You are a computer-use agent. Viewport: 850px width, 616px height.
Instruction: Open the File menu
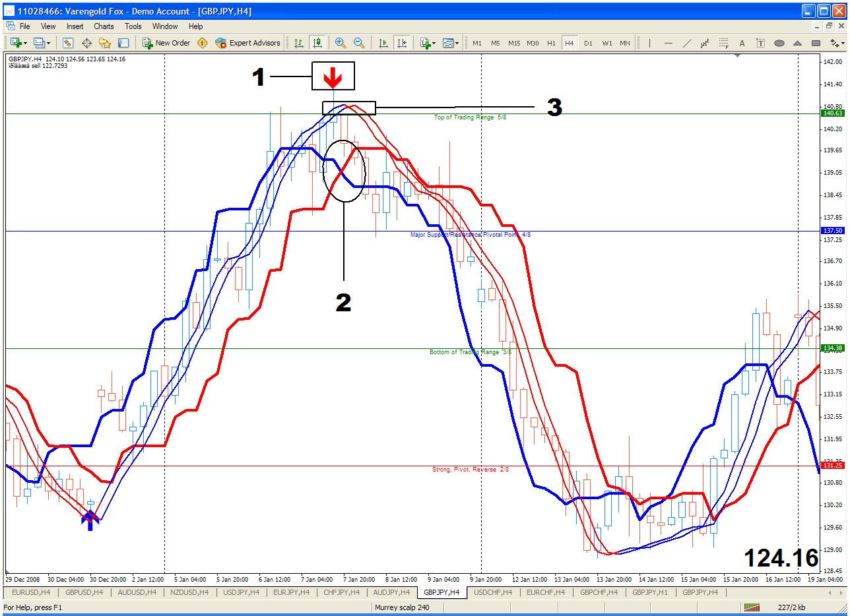(25, 26)
